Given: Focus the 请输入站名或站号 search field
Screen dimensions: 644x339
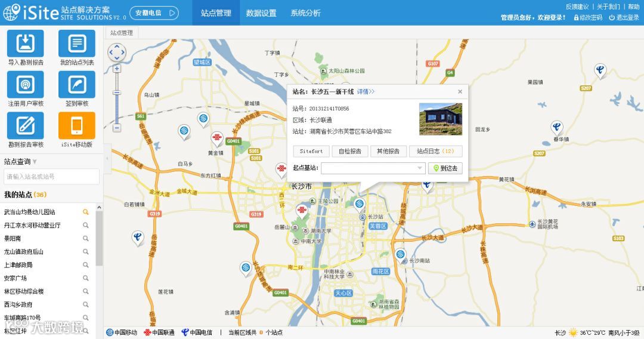Looking at the screenshot, I should [x=52, y=176].
